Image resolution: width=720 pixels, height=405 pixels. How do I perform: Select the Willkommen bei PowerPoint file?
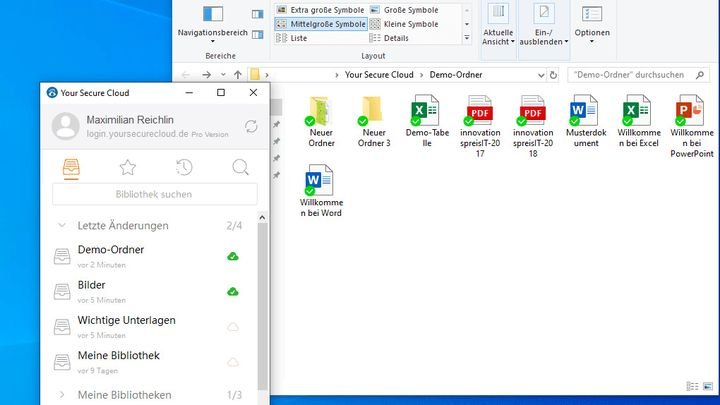692,126
